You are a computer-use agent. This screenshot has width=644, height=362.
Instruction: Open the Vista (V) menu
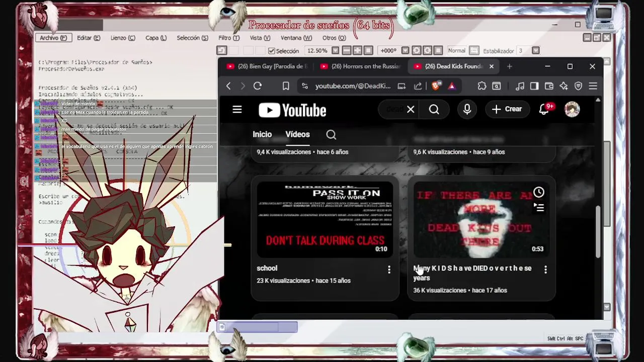pos(260,38)
